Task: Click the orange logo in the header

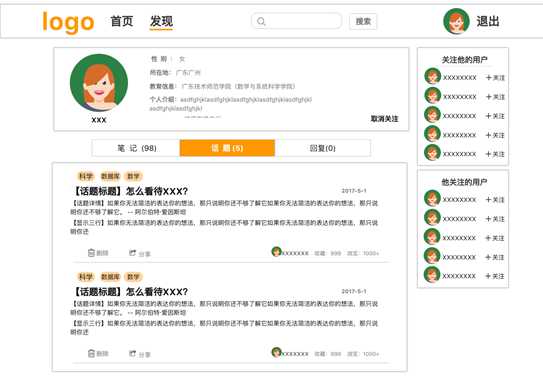Action: pos(68,23)
